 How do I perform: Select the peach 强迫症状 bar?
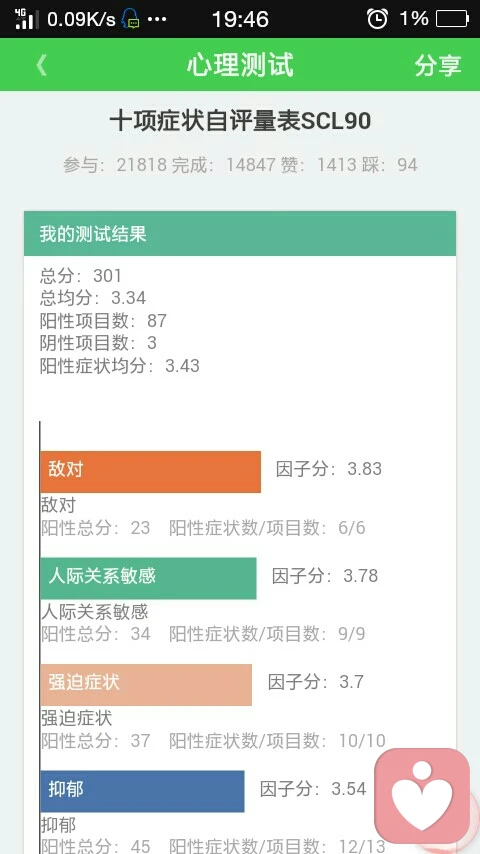click(x=147, y=685)
